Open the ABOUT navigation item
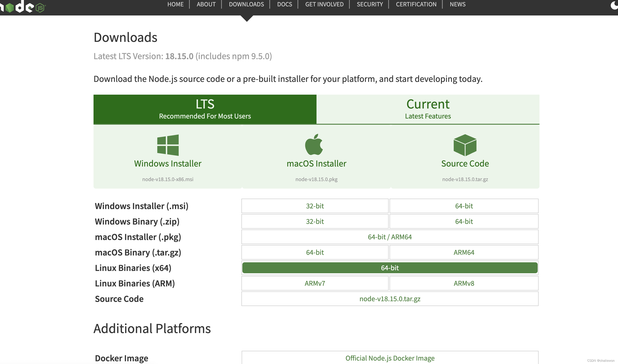Screen dimensions: 618x364 (206, 4)
